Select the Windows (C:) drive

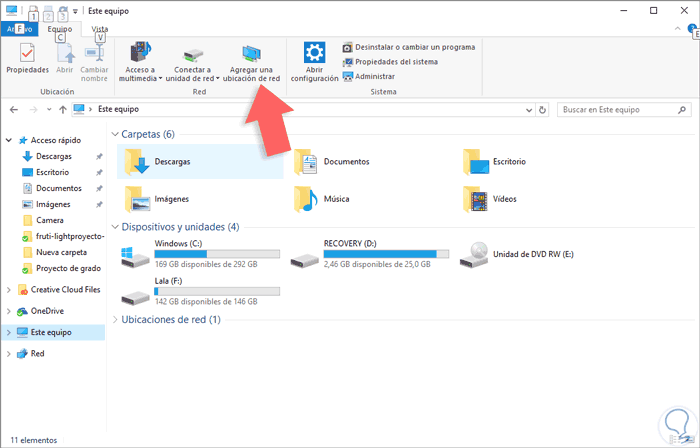(x=200, y=254)
